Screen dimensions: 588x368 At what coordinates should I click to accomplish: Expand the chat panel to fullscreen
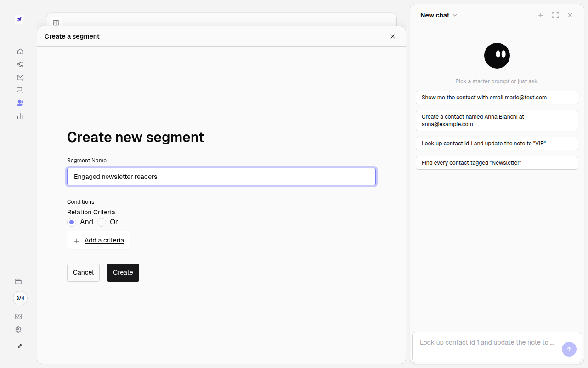coord(555,15)
